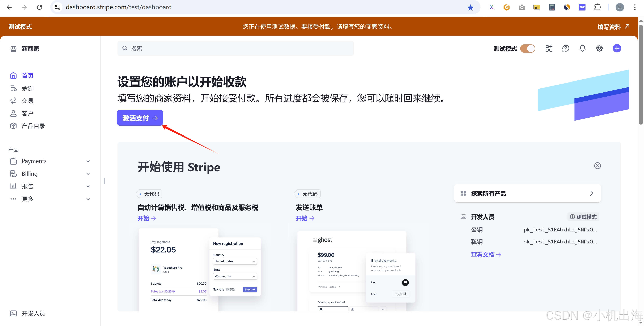This screenshot has height=326, width=644.
Task: Reload the page with the refresh icon
Action: (39, 7)
